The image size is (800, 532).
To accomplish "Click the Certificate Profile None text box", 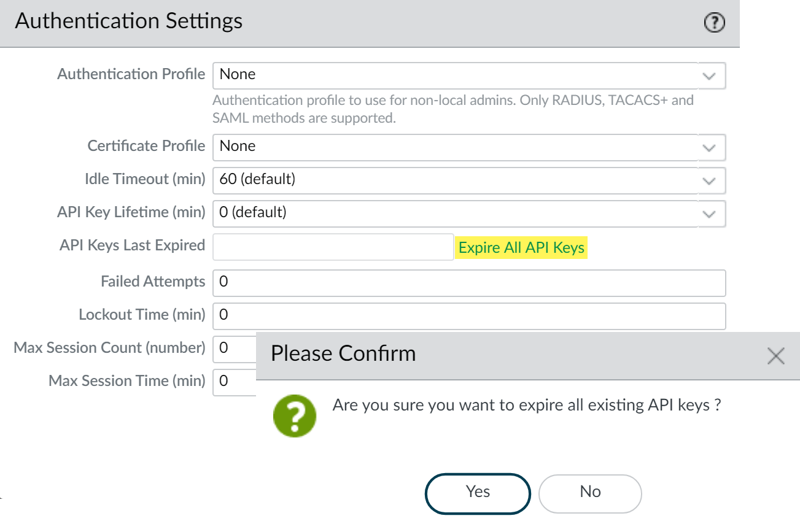I will [x=454, y=147].
